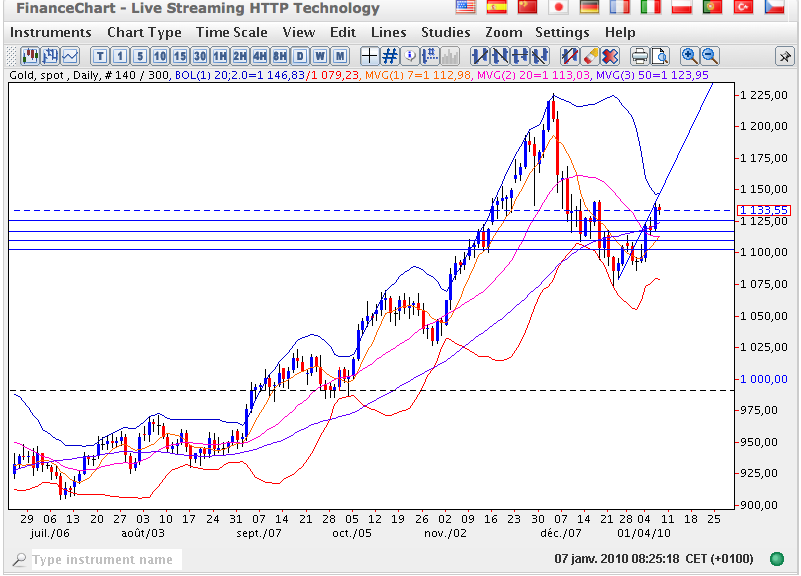Expand the Chart Type menu
Screen dimensions: 801x576
(x=144, y=32)
